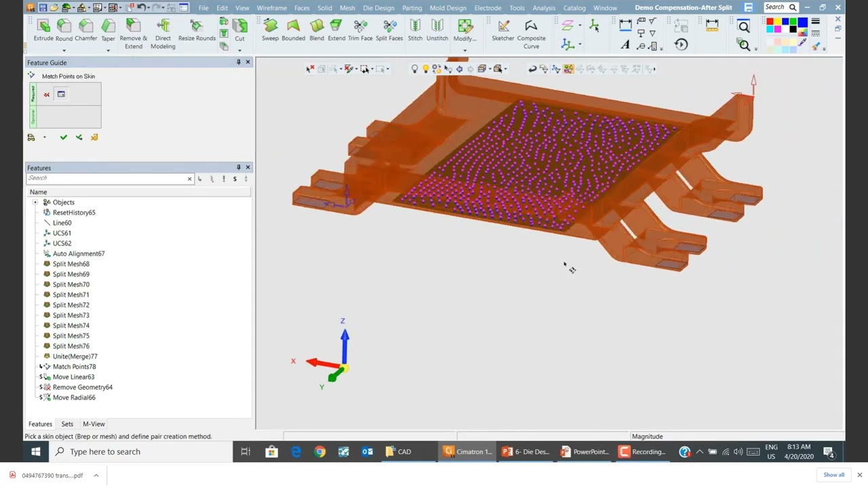Select the Unstitch tool
Viewport: 868px width, 488px height.
point(437,31)
